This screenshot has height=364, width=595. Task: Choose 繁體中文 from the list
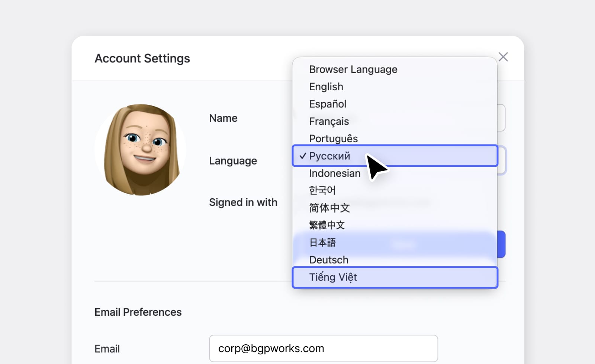(x=327, y=225)
